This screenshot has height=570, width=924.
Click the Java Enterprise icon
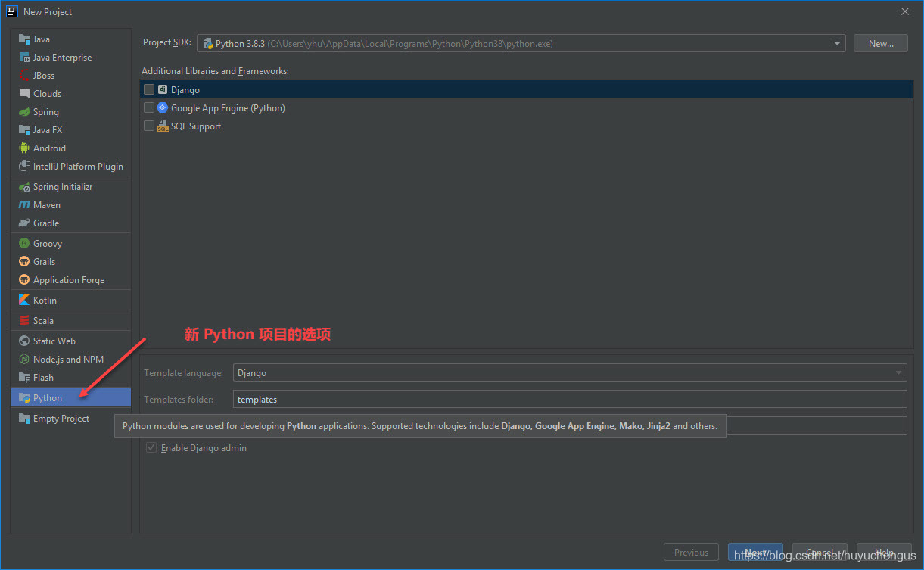pyautogui.click(x=24, y=58)
